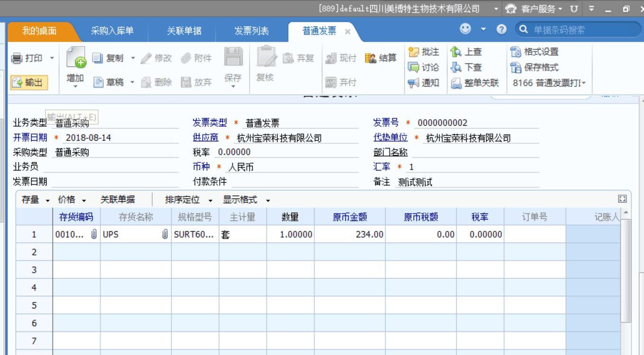This screenshot has height=355, width=644.
Task: Click the 放弃 (Abandon) button
Action: (x=196, y=82)
